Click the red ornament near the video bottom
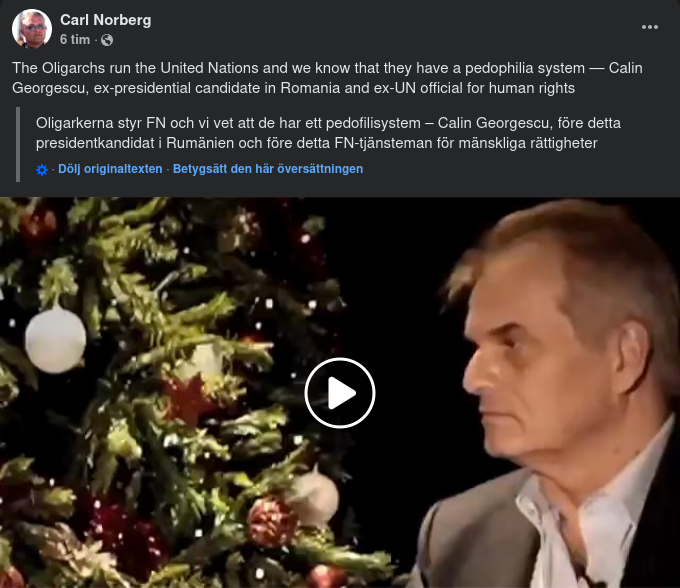 (x=272, y=522)
